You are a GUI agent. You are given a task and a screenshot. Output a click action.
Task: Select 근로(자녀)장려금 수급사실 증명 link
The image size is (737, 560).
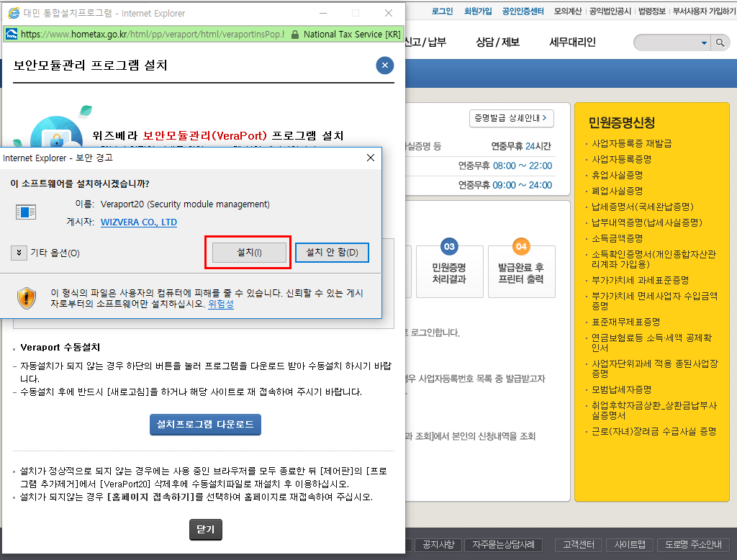[x=654, y=432]
